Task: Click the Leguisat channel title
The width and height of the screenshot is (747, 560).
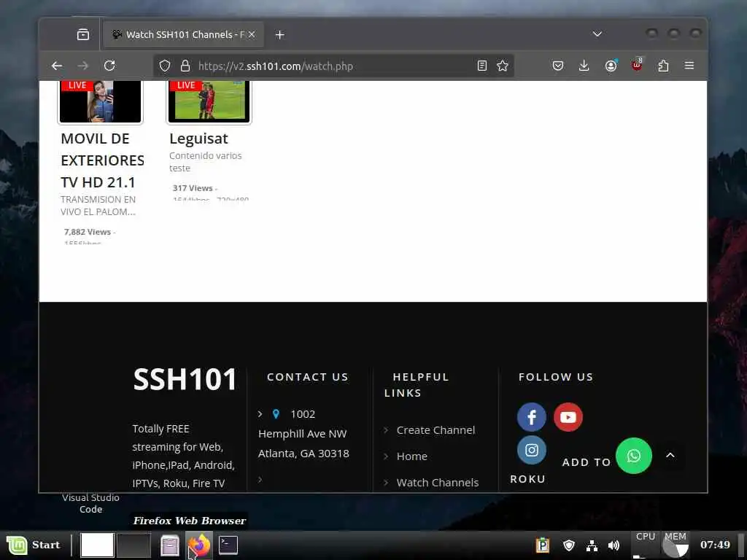Action: 198,139
